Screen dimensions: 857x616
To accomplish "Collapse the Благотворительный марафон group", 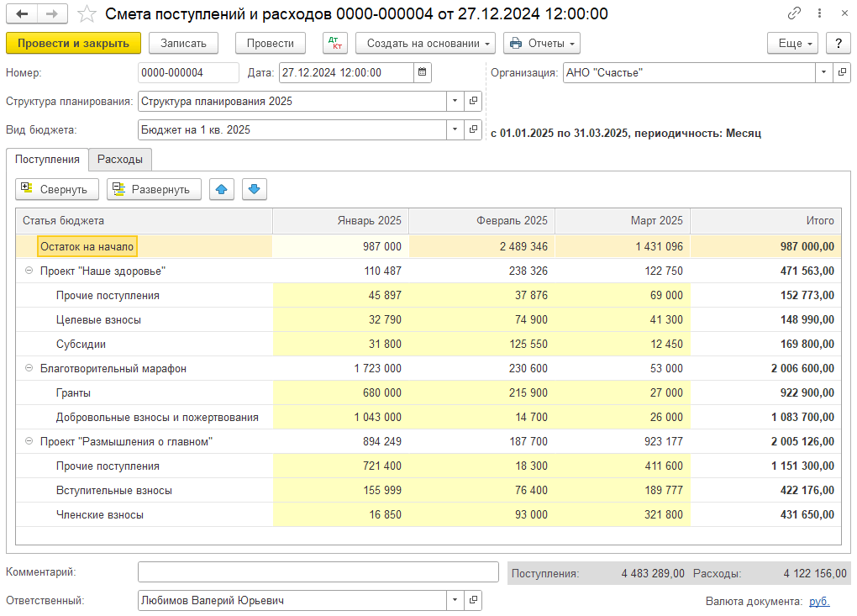I will coord(29,368).
